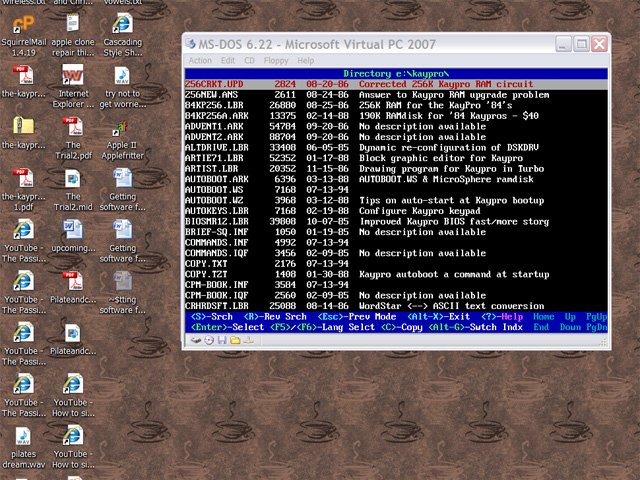Select the 'pilates dream.wav' desktop icon
This screenshot has height=480, width=640.
[23, 448]
